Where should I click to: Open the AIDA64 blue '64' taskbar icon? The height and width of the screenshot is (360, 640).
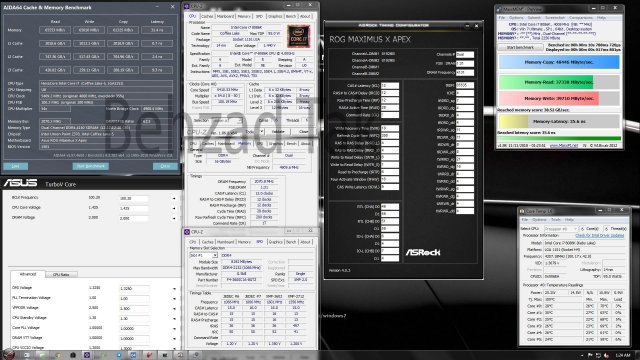click(133, 355)
